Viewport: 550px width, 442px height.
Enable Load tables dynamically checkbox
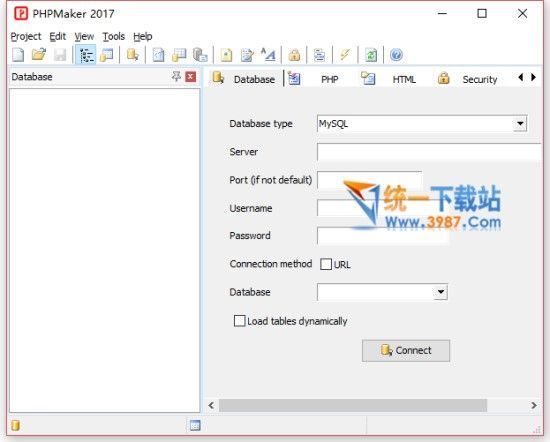pos(240,321)
